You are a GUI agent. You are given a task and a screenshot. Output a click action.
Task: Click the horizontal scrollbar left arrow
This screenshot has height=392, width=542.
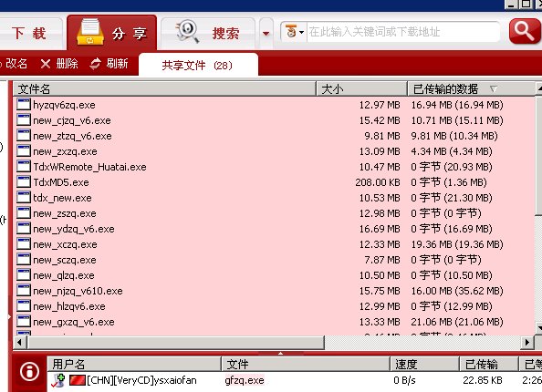click(x=20, y=343)
